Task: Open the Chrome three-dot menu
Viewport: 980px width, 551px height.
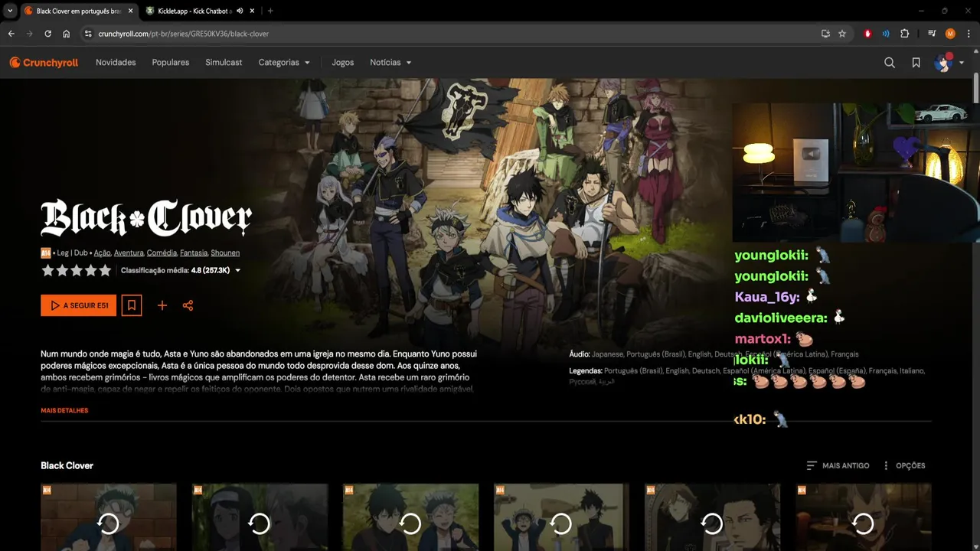Action: pyautogui.click(x=969, y=34)
